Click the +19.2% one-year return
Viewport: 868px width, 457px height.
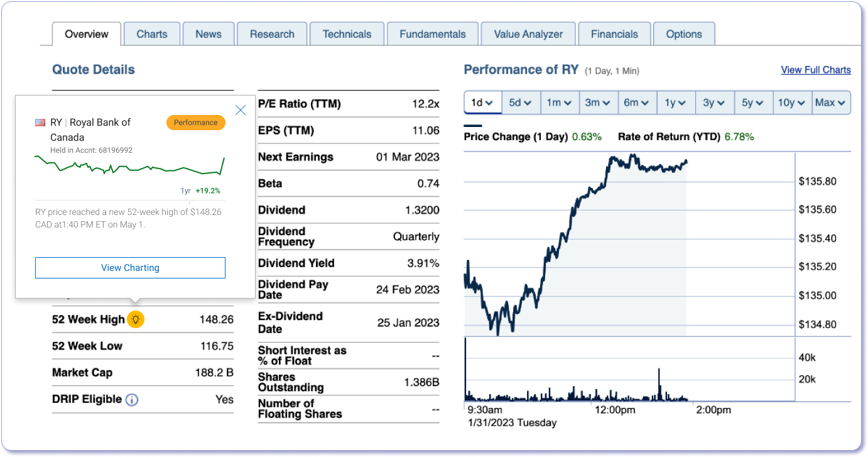click(208, 190)
